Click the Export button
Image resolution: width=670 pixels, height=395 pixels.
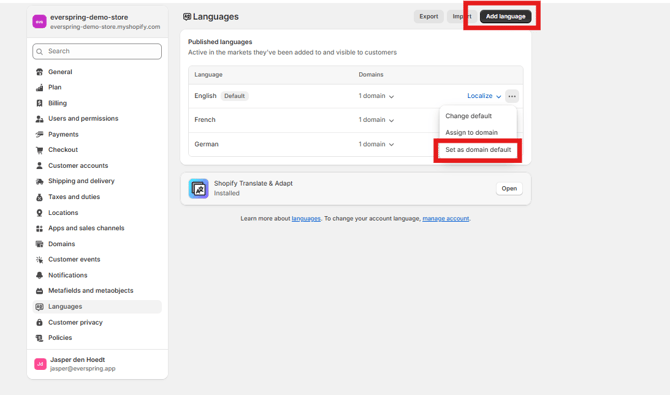coord(429,16)
